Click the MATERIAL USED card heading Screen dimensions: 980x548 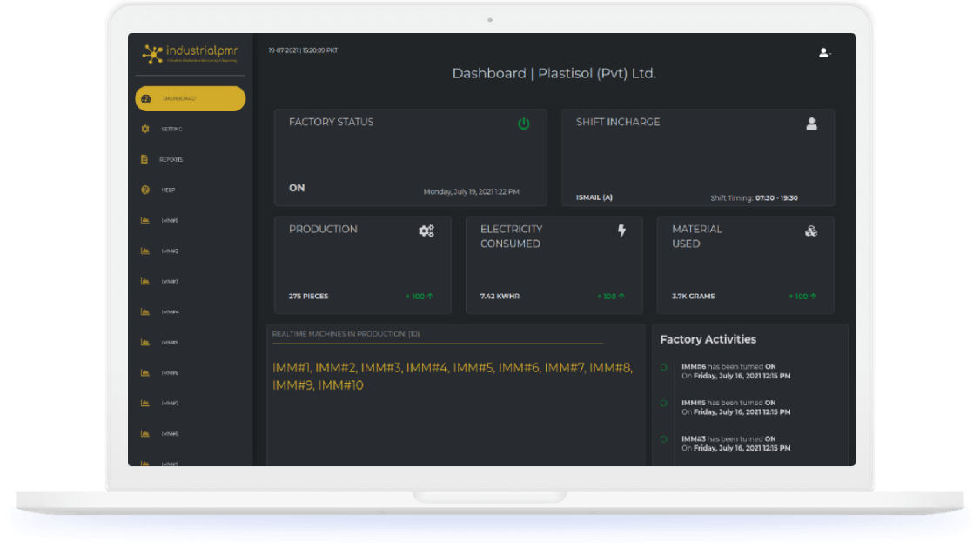coord(697,237)
